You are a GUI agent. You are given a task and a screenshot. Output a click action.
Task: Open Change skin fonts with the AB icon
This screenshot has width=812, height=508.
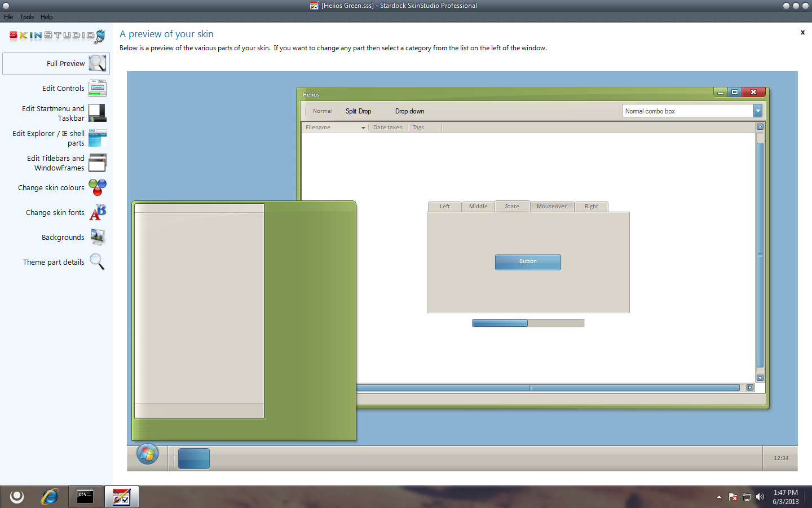(97, 212)
